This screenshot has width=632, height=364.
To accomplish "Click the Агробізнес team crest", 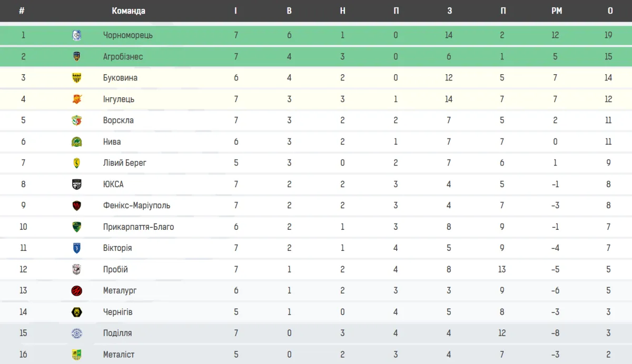I will point(76,57).
